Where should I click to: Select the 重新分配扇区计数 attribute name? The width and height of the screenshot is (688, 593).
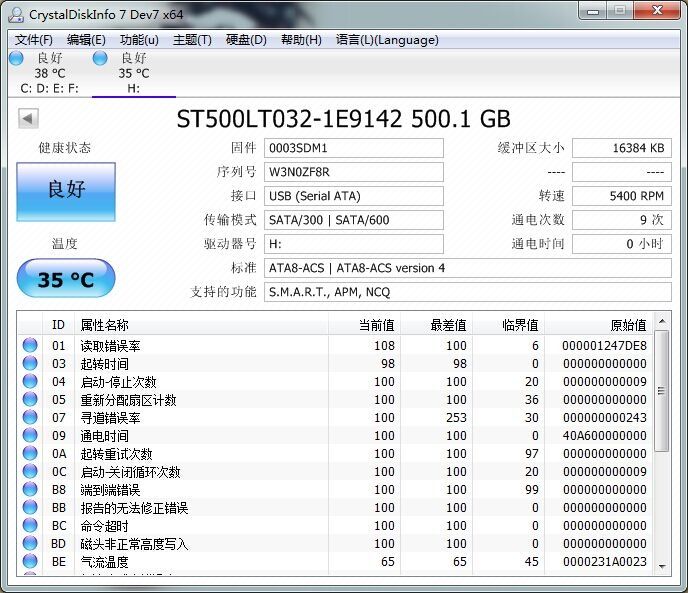(128, 400)
